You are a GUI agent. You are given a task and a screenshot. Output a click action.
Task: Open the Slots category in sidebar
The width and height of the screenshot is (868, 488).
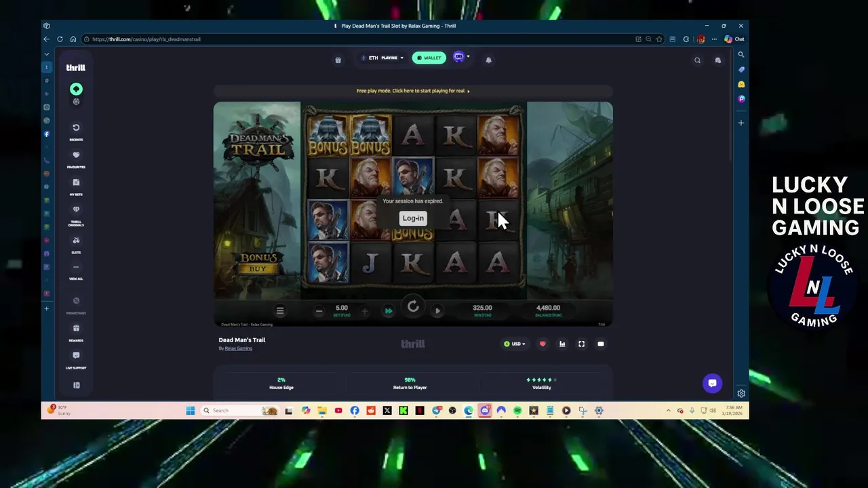76,245
